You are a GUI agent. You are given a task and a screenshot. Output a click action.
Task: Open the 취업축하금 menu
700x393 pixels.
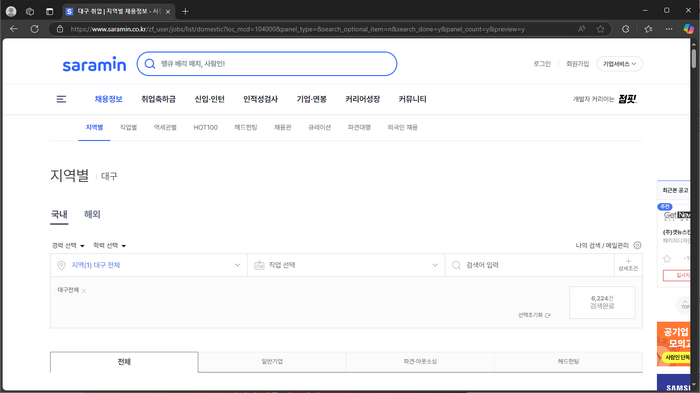(158, 99)
